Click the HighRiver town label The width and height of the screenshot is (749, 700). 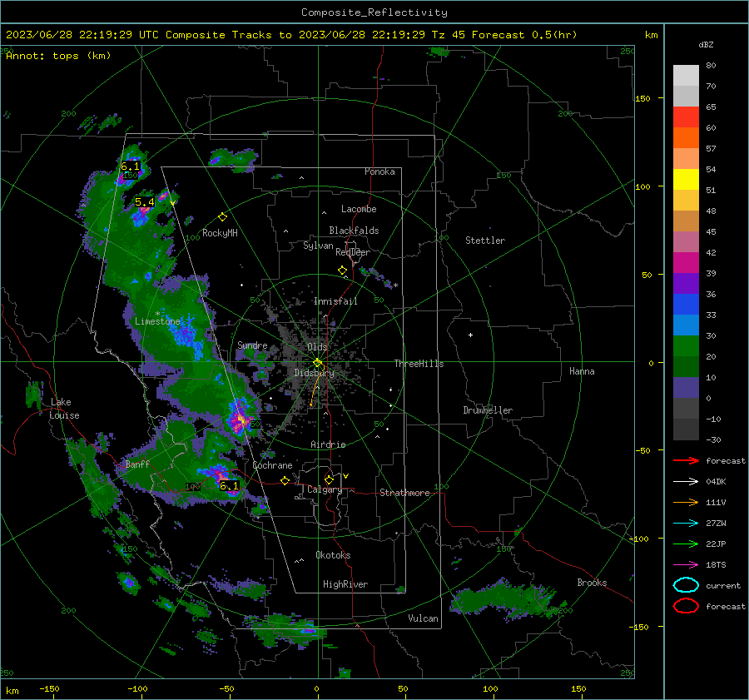[x=345, y=584]
